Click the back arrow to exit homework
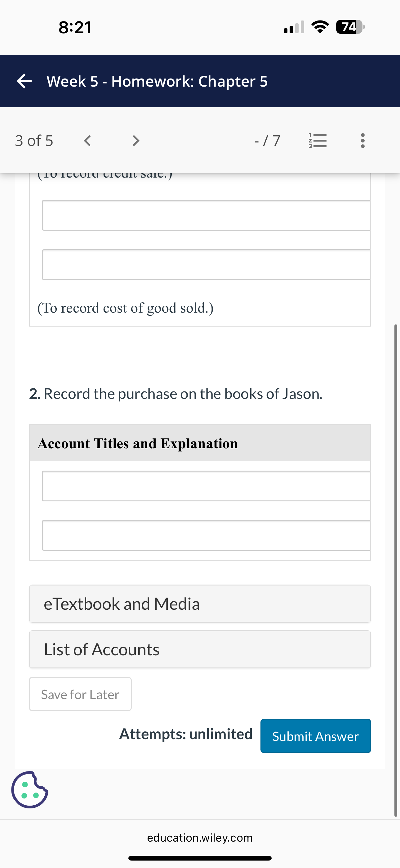400x868 pixels. coord(24,81)
